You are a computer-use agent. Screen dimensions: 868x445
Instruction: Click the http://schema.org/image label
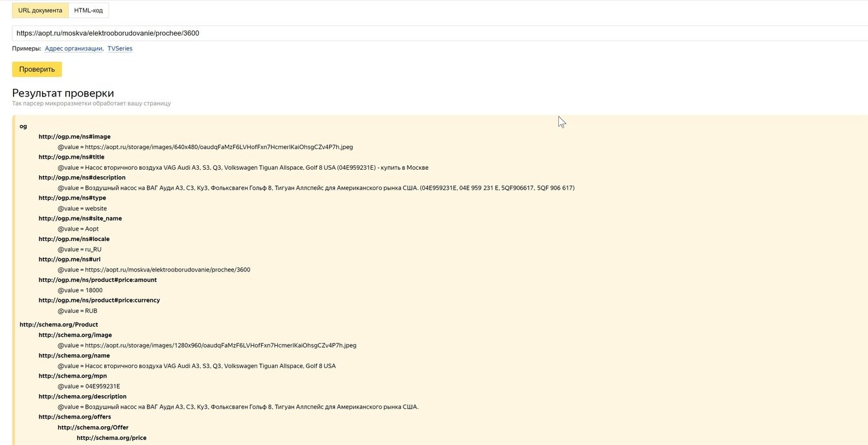75,335
